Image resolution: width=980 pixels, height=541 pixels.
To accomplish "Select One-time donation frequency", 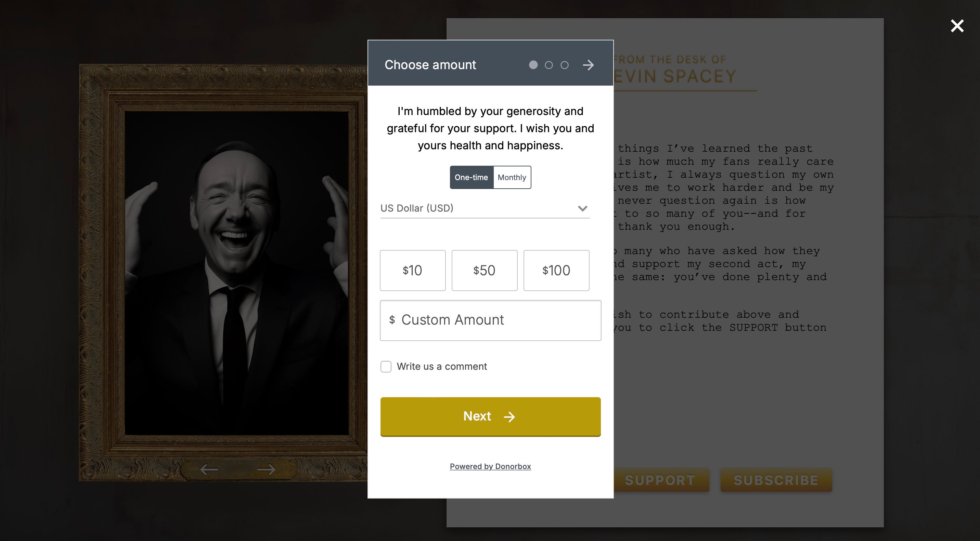I will coord(472,177).
